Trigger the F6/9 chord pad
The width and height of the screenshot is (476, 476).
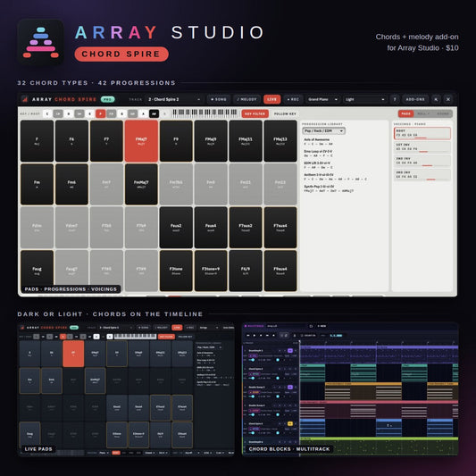[246, 271]
